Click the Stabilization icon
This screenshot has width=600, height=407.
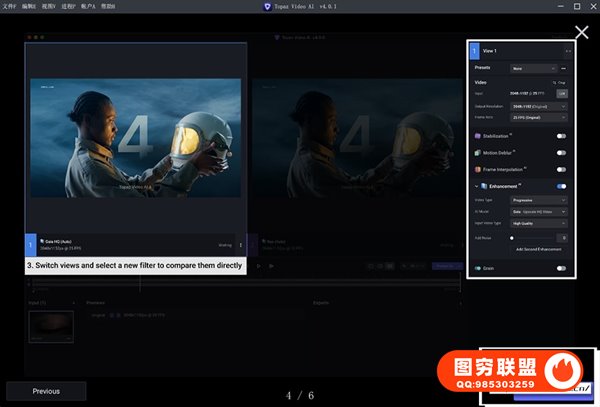coord(478,135)
